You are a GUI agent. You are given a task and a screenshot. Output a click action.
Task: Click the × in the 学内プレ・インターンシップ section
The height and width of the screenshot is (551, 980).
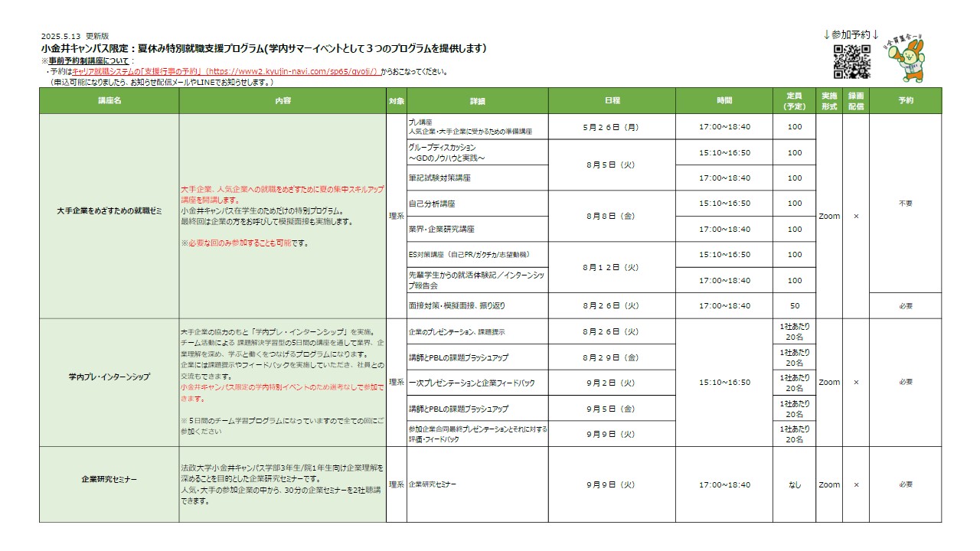point(856,382)
